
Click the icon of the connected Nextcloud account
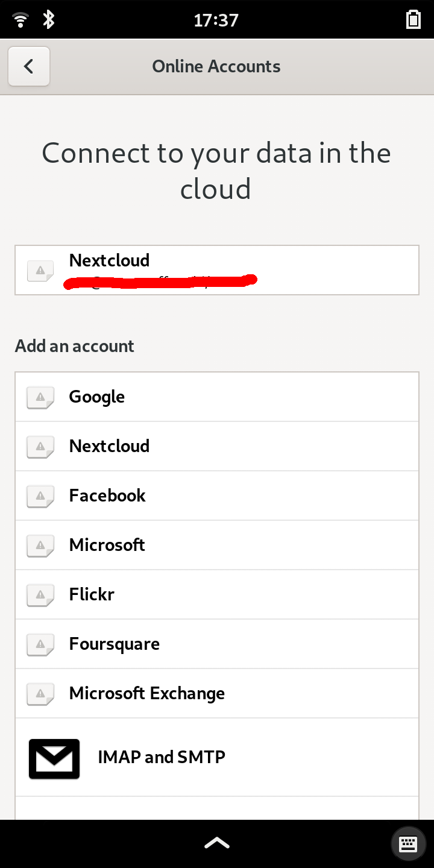pos(40,271)
